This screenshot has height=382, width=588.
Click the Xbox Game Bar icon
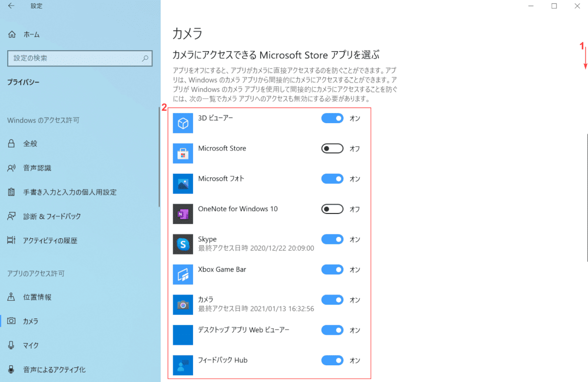(183, 275)
